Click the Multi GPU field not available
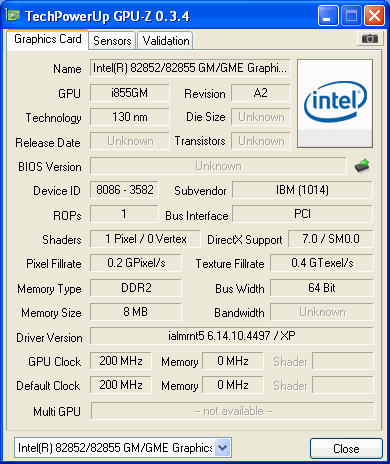 click(233, 411)
